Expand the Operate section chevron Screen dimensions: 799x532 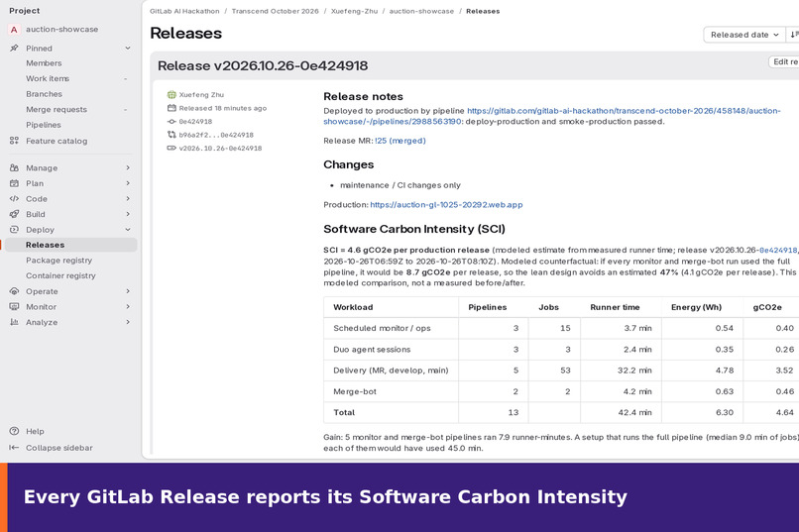click(128, 291)
